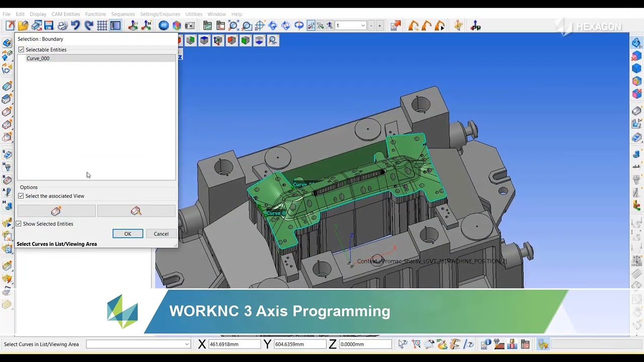
Task: Save with the floppy disk icon
Action: coord(49,26)
